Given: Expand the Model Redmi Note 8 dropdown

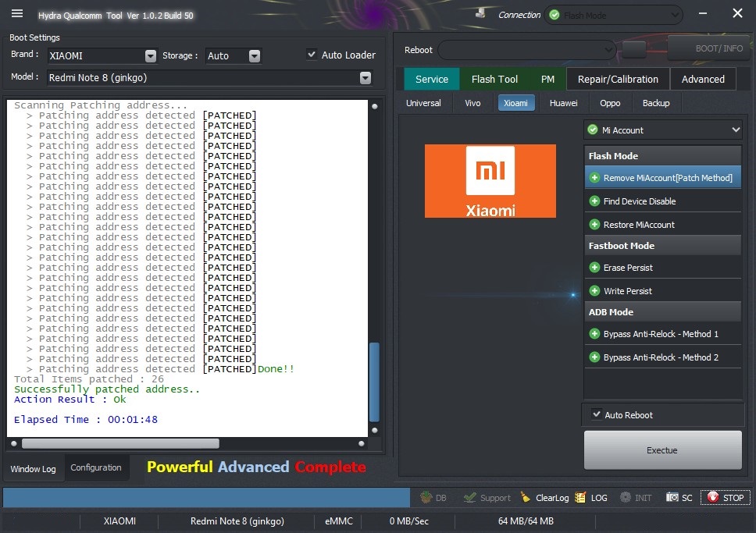Looking at the screenshot, I should [366, 77].
